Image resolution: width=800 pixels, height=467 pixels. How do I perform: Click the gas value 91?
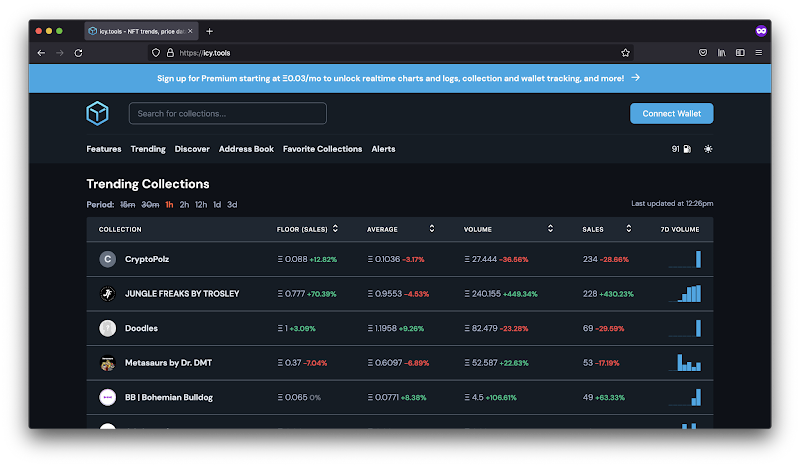[676, 149]
